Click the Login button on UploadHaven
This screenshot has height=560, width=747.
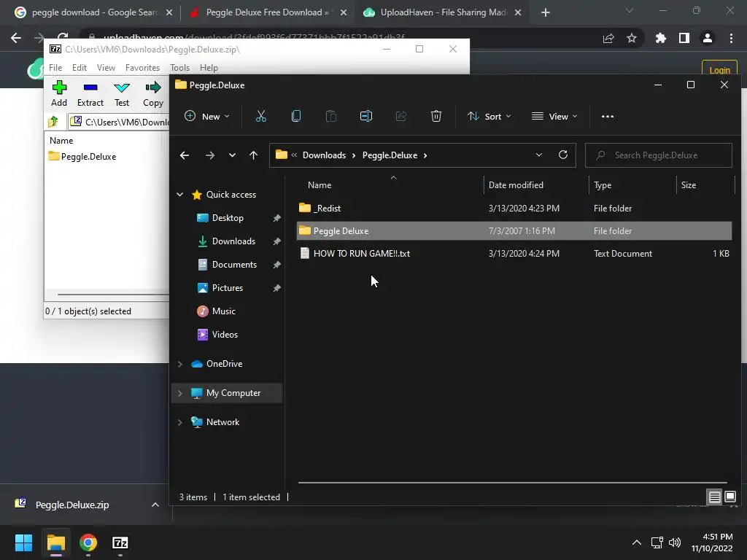pyautogui.click(x=719, y=69)
